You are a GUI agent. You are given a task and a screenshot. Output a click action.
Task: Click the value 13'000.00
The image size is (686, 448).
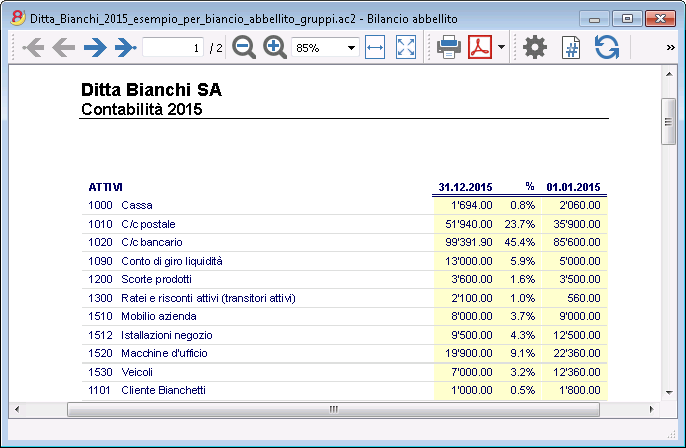(469, 261)
